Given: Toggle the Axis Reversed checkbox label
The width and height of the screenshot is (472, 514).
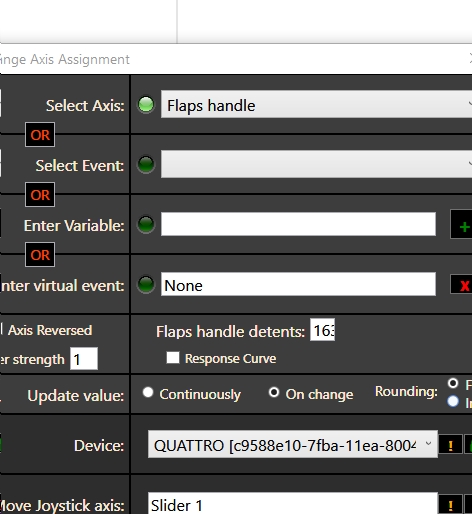Looking at the screenshot, I should [50, 330].
